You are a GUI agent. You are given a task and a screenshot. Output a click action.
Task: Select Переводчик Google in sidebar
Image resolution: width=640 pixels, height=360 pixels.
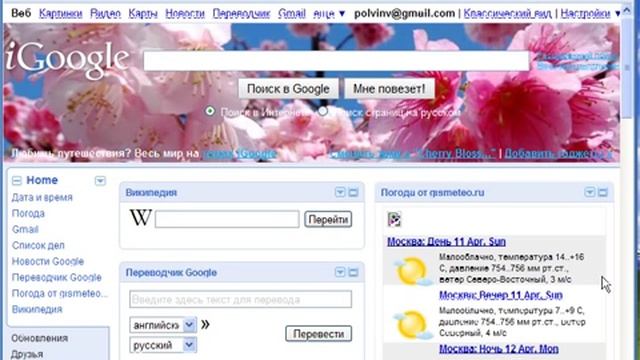(56, 277)
